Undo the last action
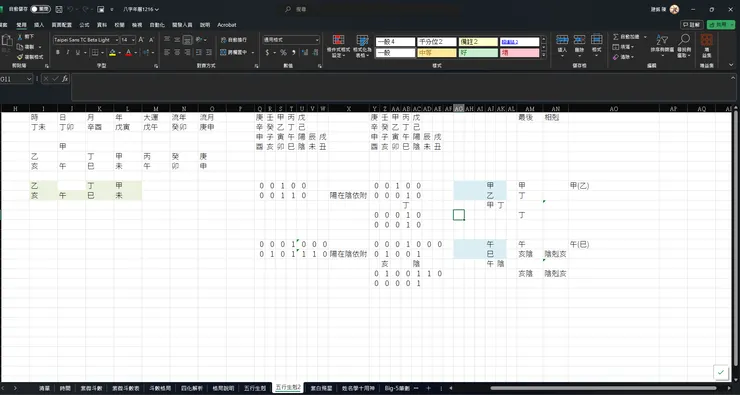The image size is (740, 395). coord(71,9)
